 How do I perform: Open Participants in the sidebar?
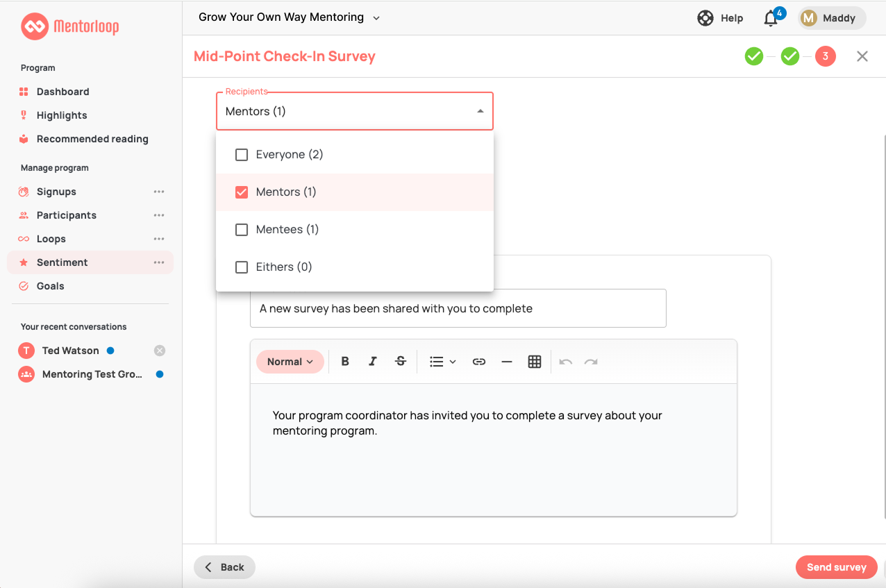66,215
